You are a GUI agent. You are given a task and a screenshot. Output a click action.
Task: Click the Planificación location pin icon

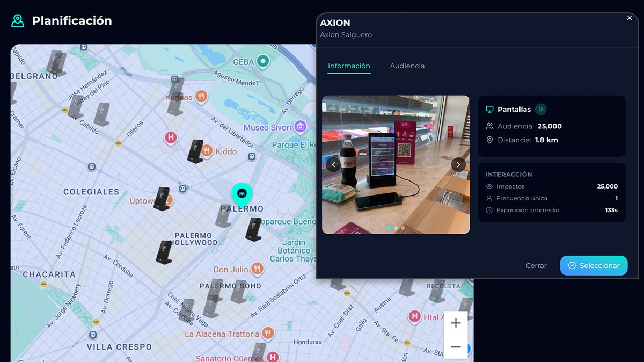tap(18, 21)
